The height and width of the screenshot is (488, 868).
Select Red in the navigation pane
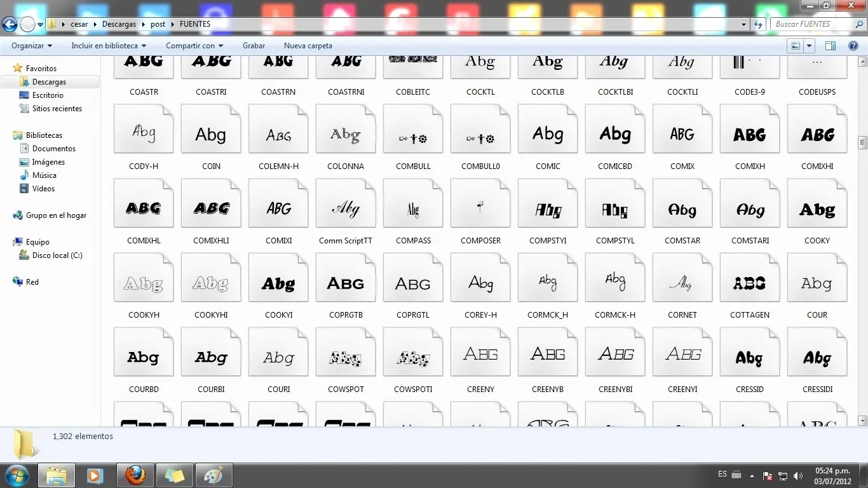coord(32,282)
